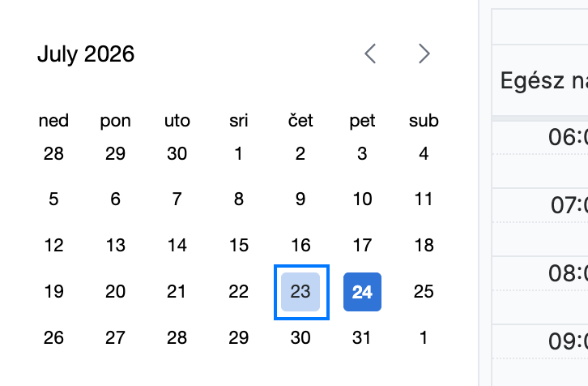Select highlighted date July 24

(x=362, y=292)
